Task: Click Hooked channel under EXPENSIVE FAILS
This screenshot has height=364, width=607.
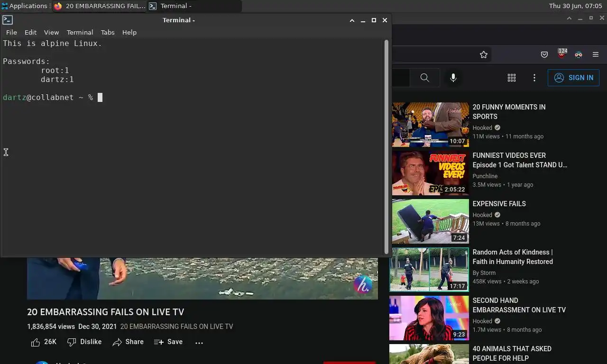Action: 482,215
